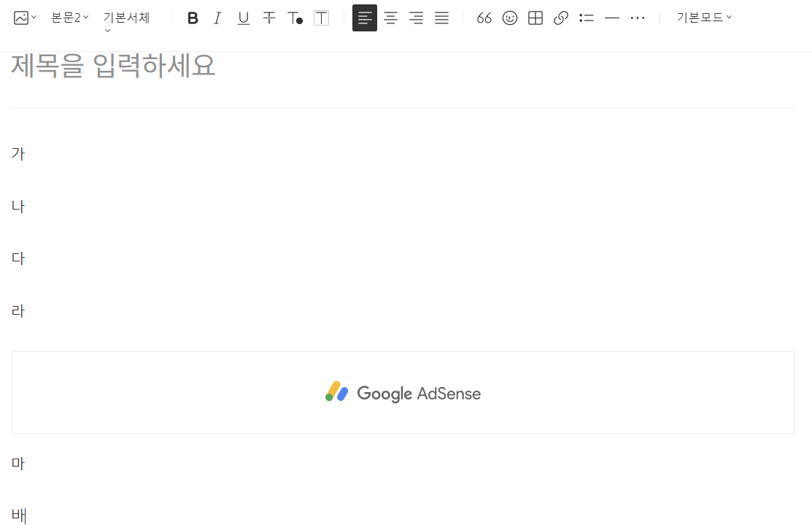Viewport: 812px width, 525px height.
Task: Click the line with text 배
Action: [x=403, y=516]
